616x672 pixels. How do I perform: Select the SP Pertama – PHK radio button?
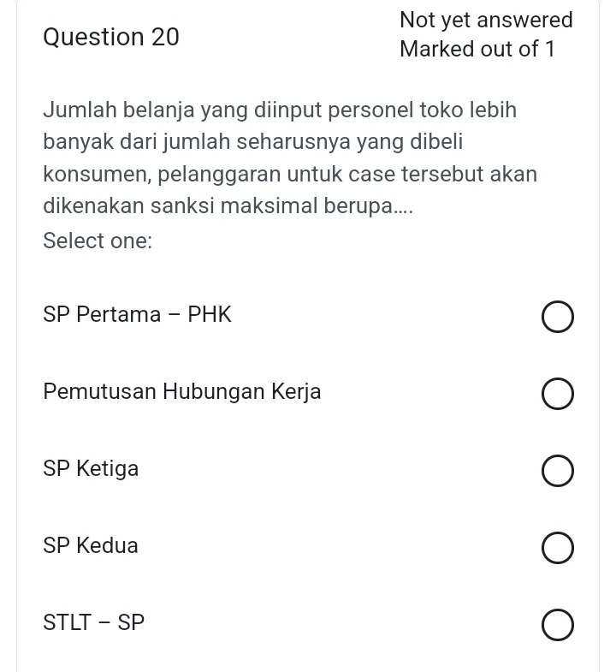click(557, 317)
